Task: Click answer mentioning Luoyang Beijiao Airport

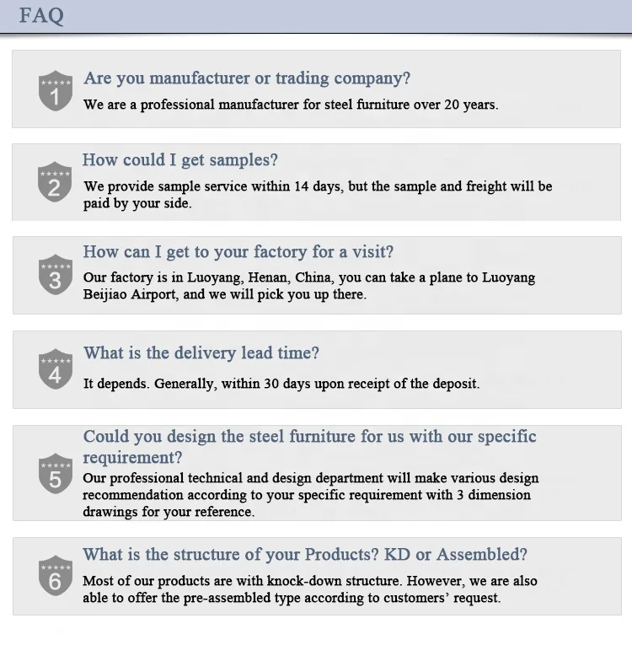Action: point(309,286)
